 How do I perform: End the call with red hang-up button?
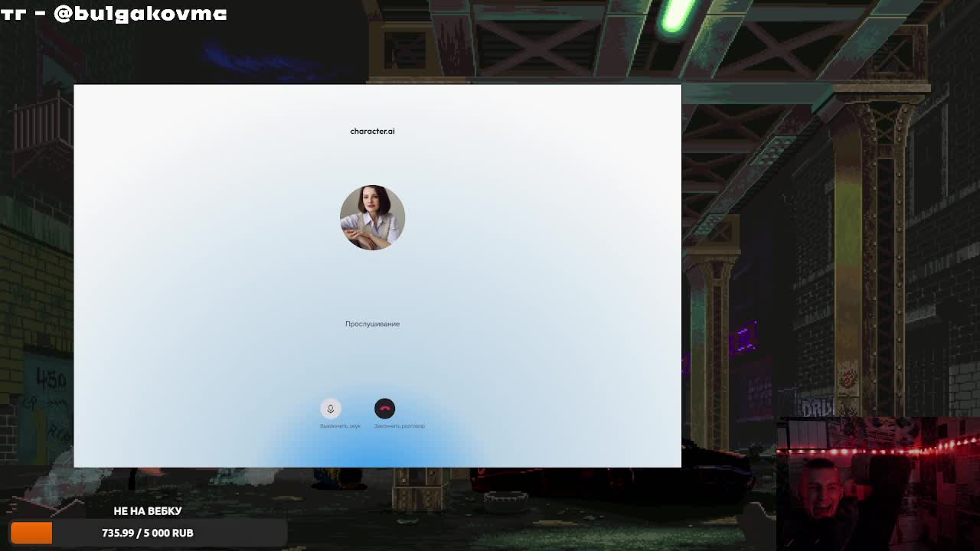(384, 409)
